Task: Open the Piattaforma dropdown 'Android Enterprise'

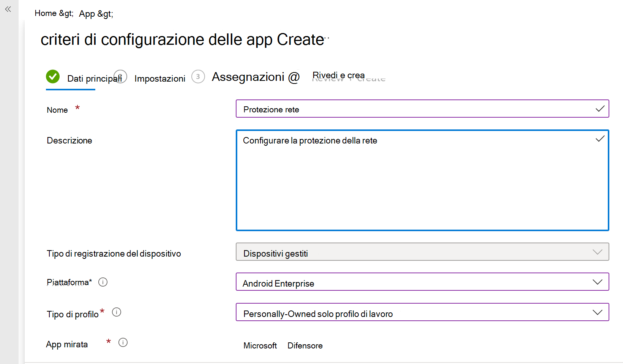Action: point(422,282)
